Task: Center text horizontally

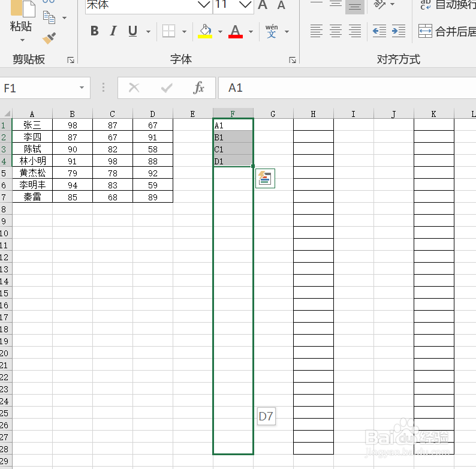Action: 336,31
